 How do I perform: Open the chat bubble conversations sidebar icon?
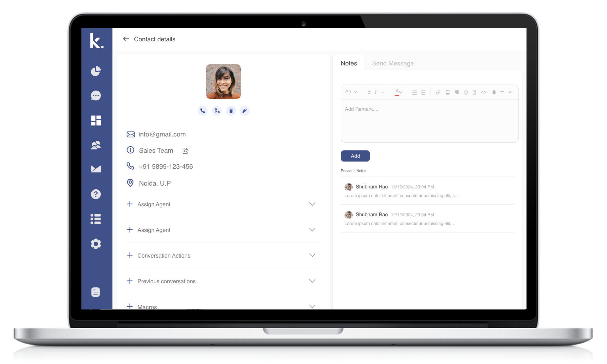(96, 95)
